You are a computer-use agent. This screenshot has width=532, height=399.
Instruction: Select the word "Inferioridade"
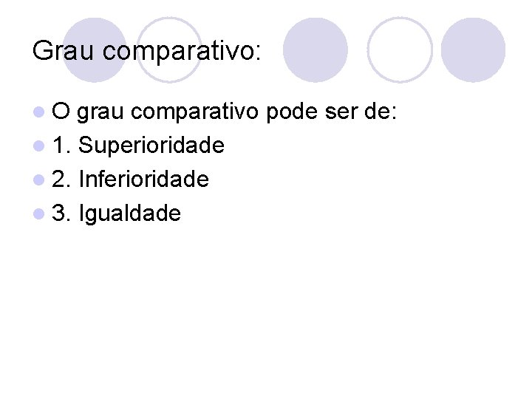[x=143, y=179]
